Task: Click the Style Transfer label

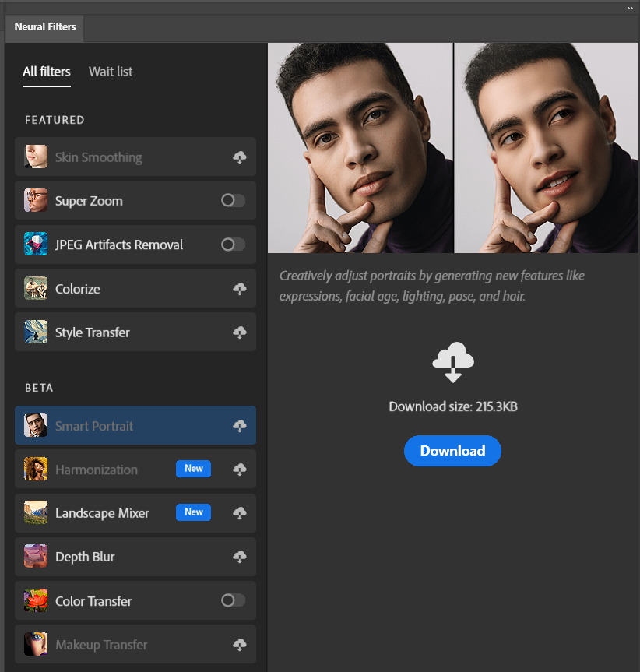Action: pyautogui.click(x=93, y=332)
